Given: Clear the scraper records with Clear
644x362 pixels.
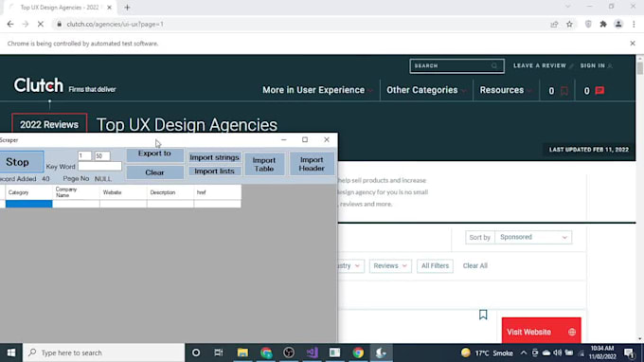Looking at the screenshot, I should coord(154,172).
